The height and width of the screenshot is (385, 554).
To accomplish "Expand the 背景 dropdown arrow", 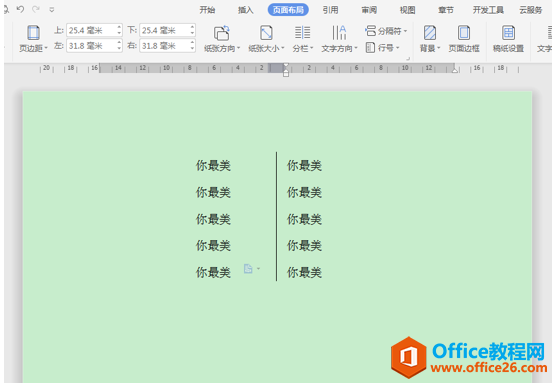I will (x=439, y=48).
